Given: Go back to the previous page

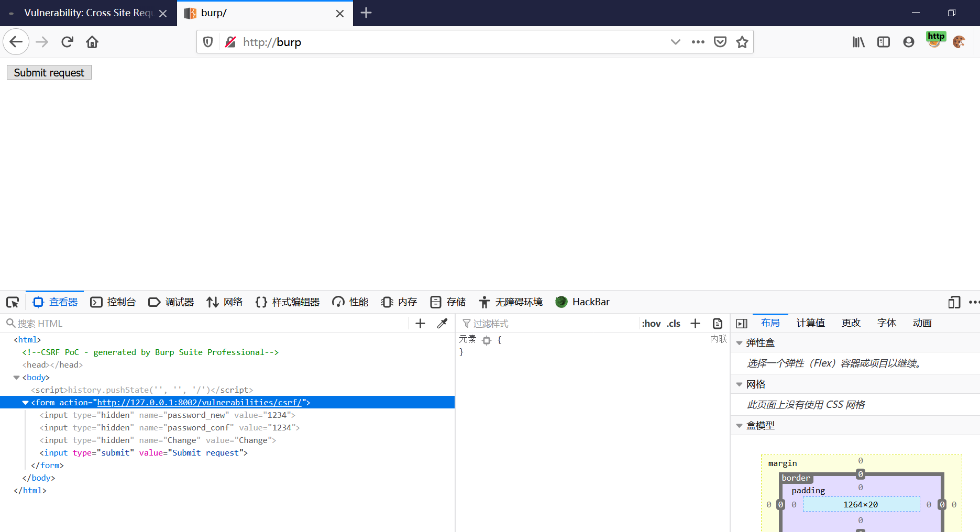Looking at the screenshot, I should tap(16, 42).
